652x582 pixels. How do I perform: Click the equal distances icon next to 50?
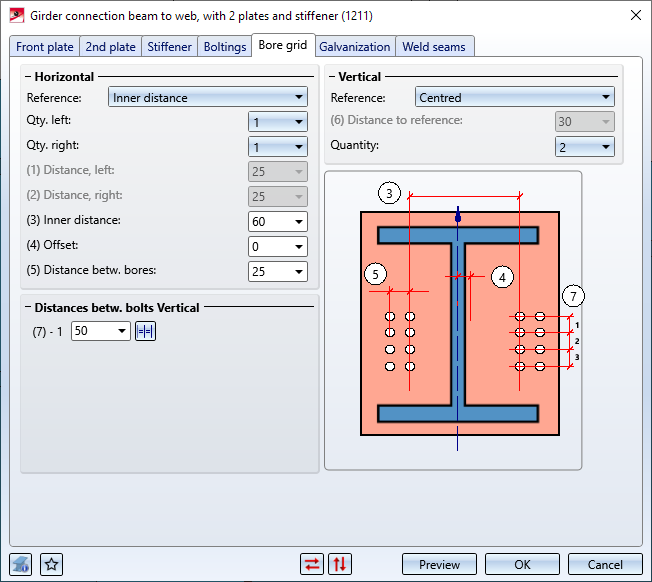[146, 331]
